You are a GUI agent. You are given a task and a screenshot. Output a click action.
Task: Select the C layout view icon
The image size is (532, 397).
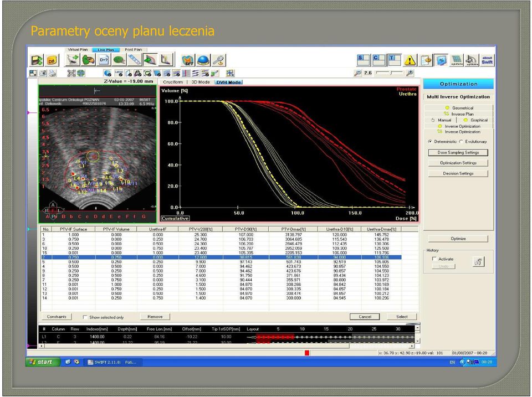pos(378,60)
